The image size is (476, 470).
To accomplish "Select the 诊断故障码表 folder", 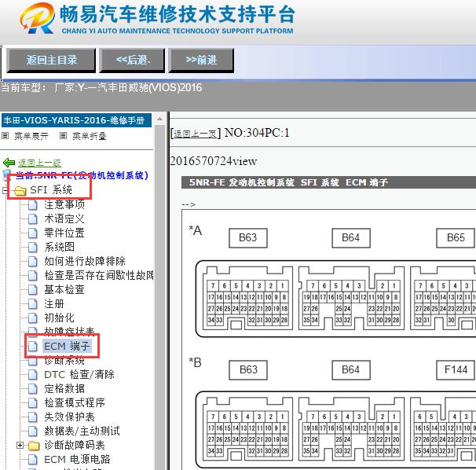I will click(x=75, y=445).
